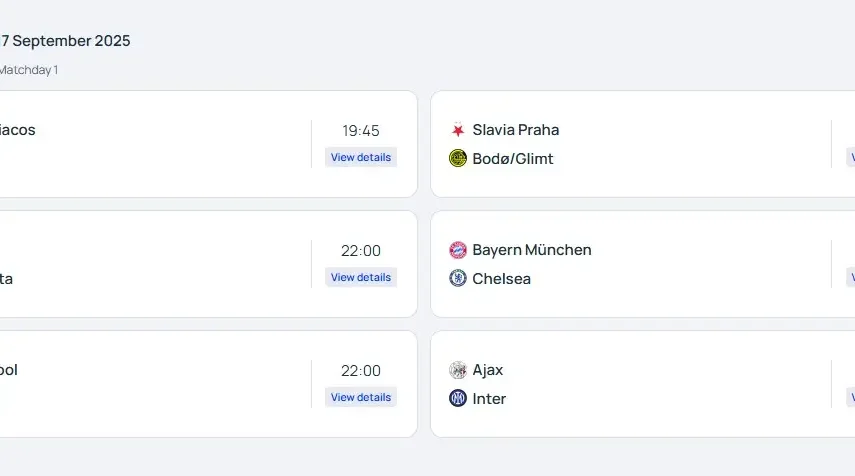Image resolution: width=855 pixels, height=476 pixels.
Task: View details for the 19:45 match
Action: [361, 157]
